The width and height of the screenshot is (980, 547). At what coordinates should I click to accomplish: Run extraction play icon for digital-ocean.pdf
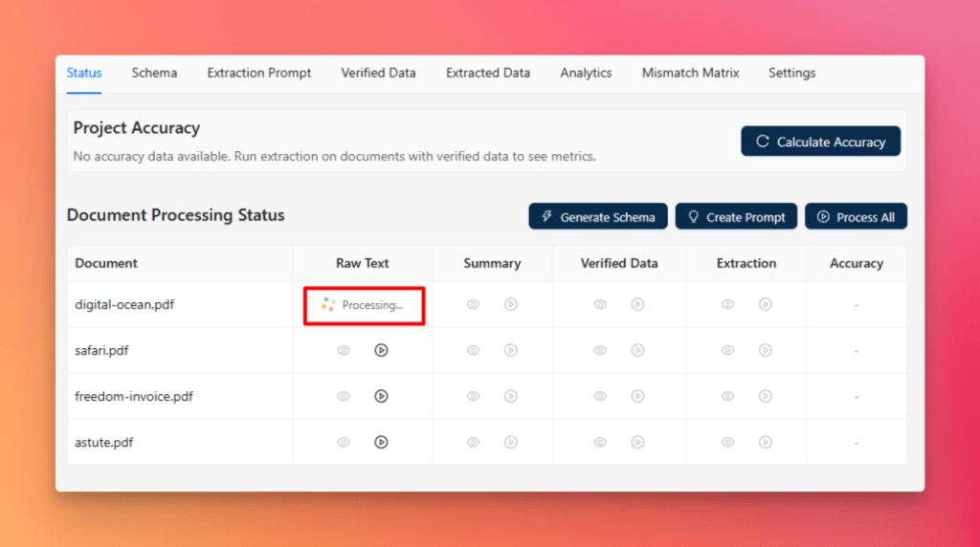(x=766, y=305)
